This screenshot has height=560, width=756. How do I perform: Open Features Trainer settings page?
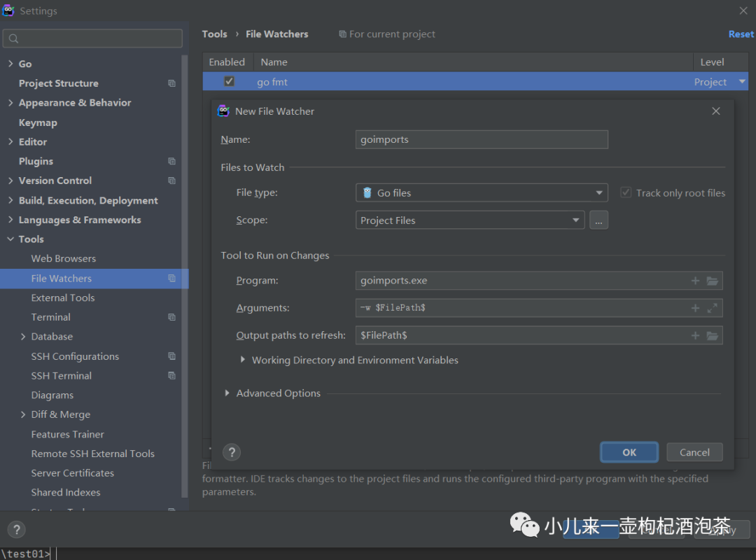67,434
